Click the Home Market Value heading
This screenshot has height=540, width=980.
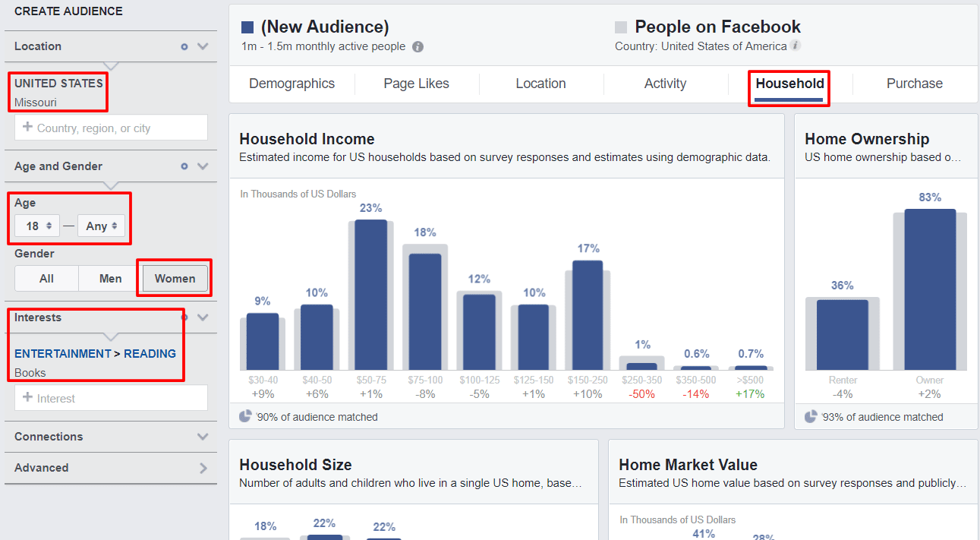(688, 465)
